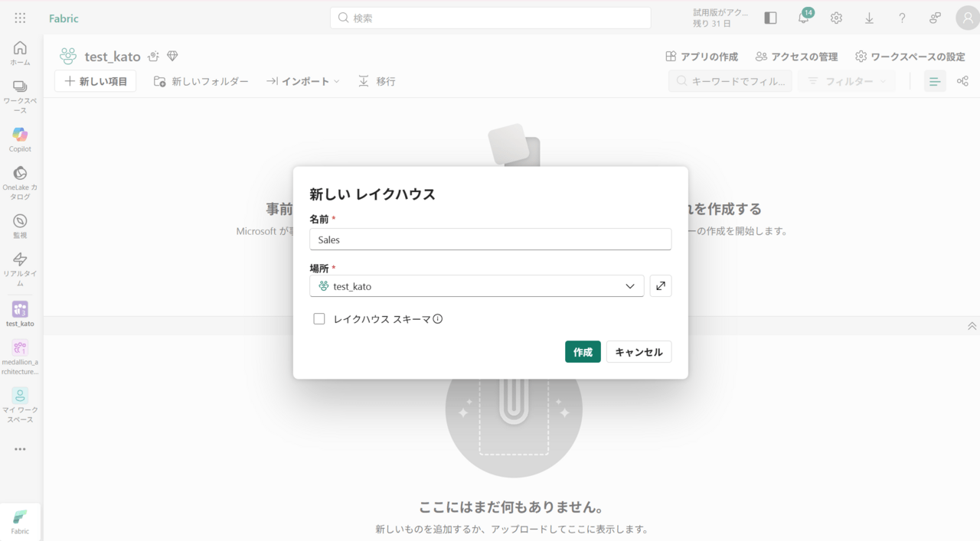The image size is (980, 541).
Task: Open the help question mark icon
Action: coord(902,18)
